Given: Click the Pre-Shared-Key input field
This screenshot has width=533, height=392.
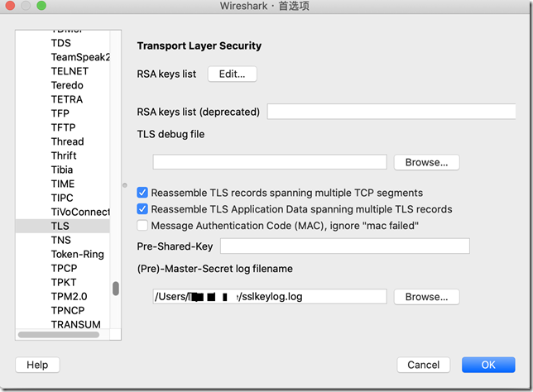Looking at the screenshot, I should (345, 246).
